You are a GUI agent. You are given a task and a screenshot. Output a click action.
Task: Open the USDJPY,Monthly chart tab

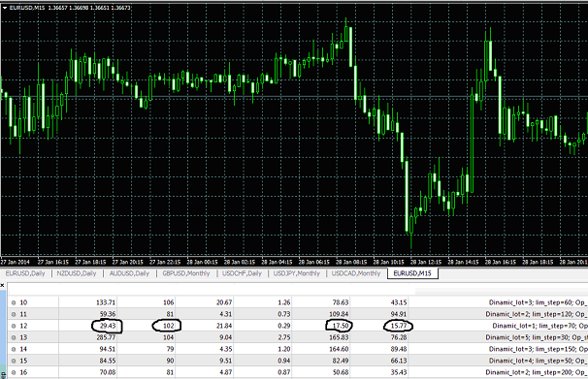point(297,273)
